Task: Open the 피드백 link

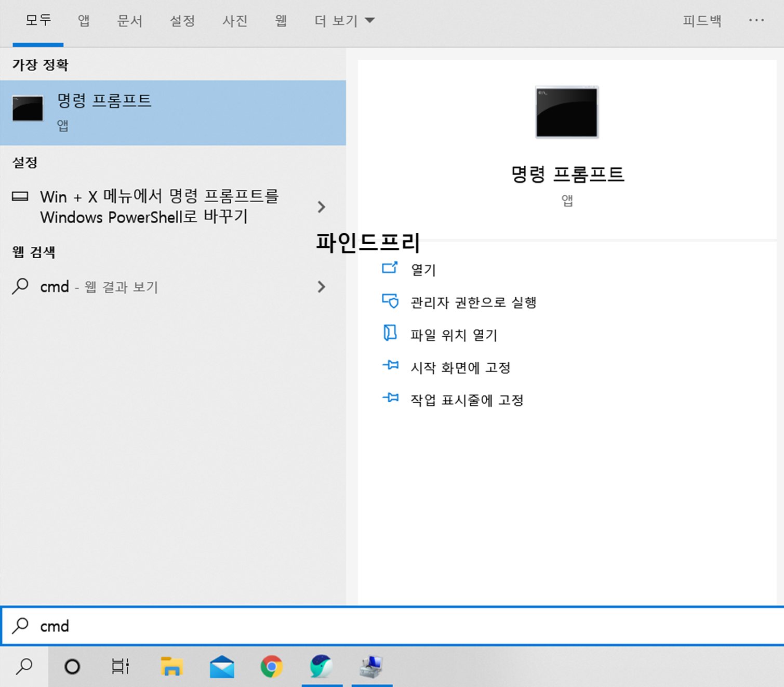Action: (x=702, y=21)
